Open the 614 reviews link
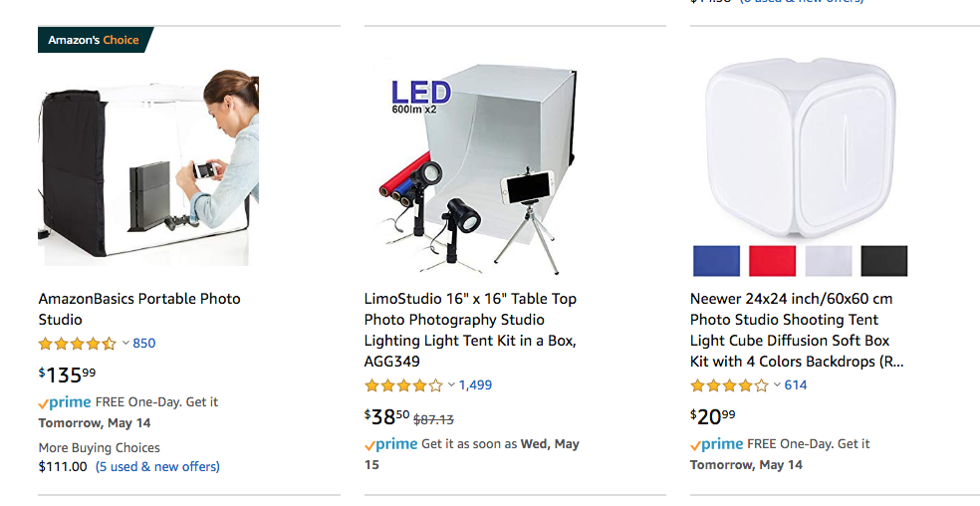Viewport: 980px width, 506px height. [x=796, y=385]
